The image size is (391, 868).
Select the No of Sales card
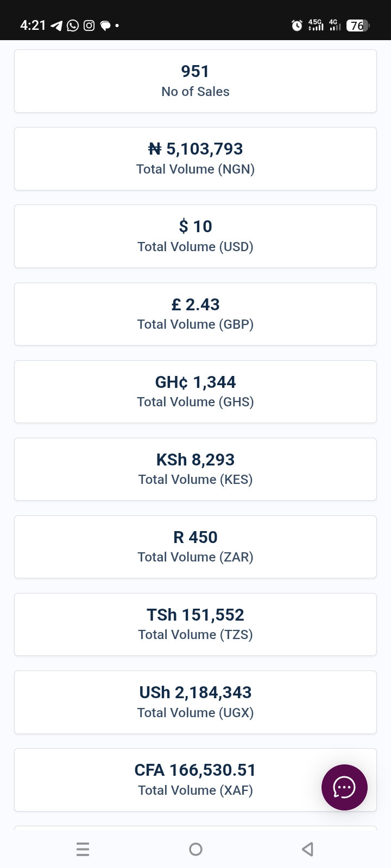[x=195, y=81]
